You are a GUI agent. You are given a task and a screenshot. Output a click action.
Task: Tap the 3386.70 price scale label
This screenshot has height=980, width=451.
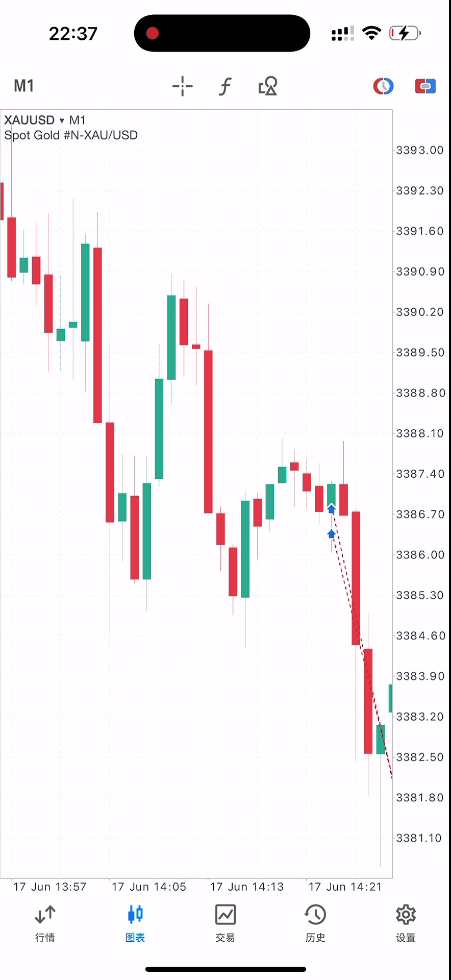[x=420, y=514]
